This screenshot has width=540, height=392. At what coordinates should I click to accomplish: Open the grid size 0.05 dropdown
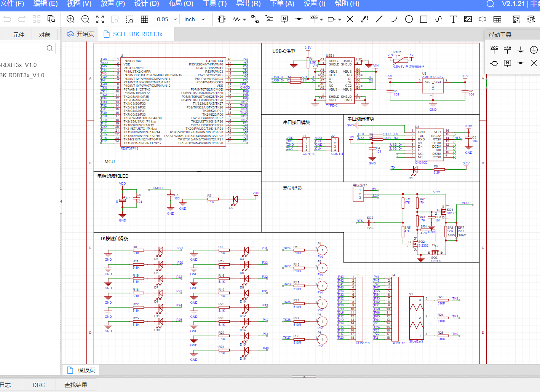tap(166, 19)
